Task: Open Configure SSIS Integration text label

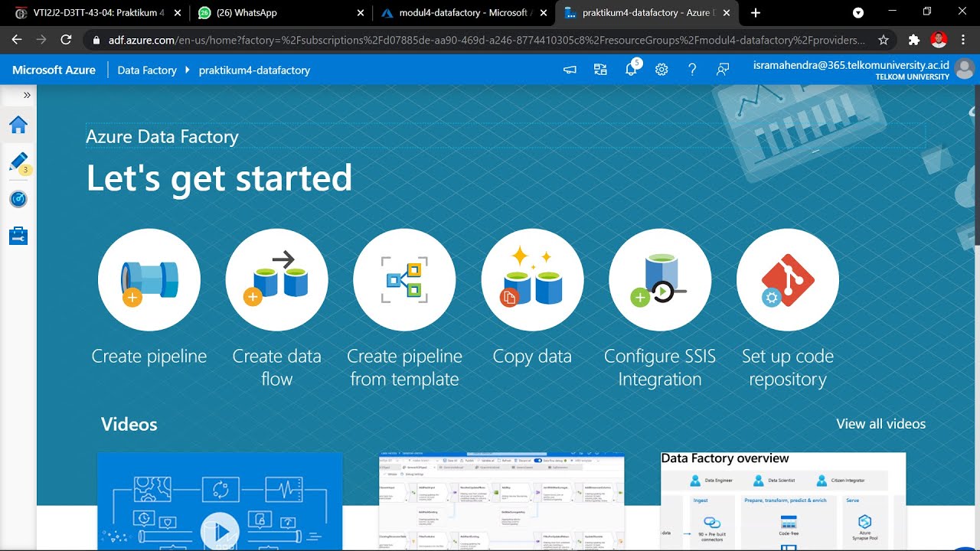Action: [660, 367]
